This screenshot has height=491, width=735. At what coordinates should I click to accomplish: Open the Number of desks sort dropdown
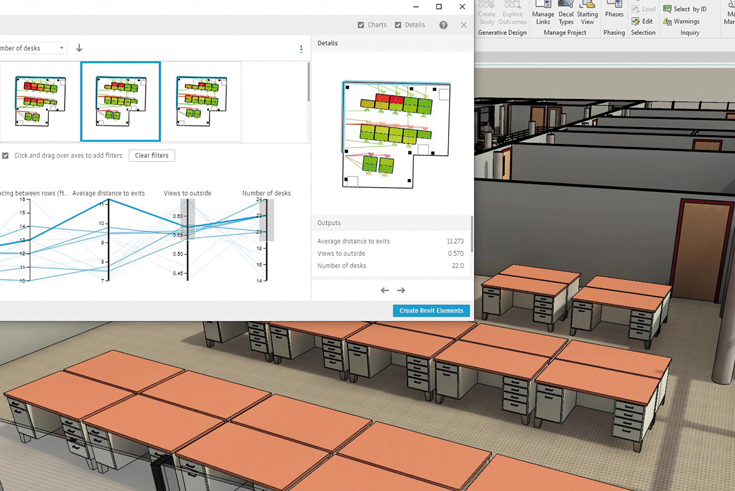pyautogui.click(x=33, y=48)
